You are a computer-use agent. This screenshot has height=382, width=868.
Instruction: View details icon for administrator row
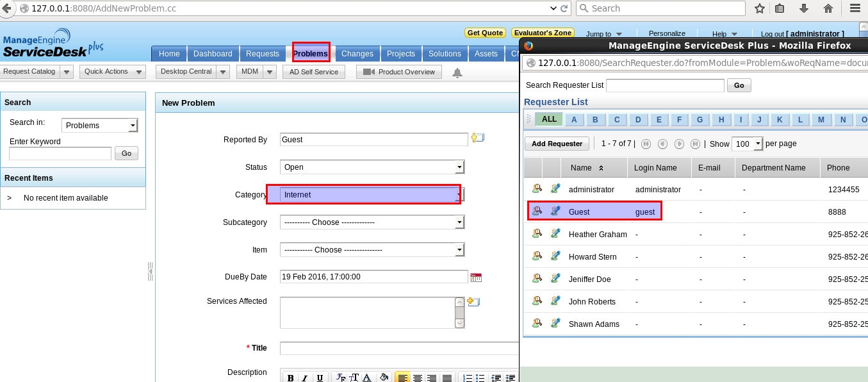tap(537, 189)
